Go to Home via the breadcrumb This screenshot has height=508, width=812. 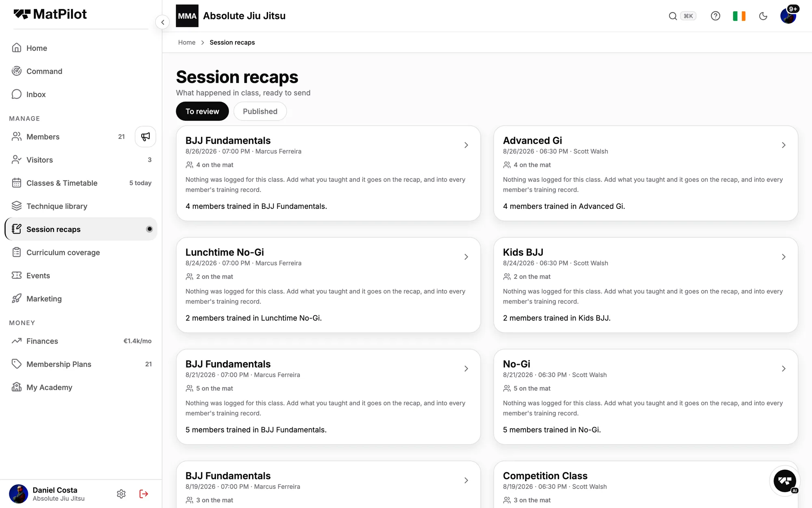point(187,42)
